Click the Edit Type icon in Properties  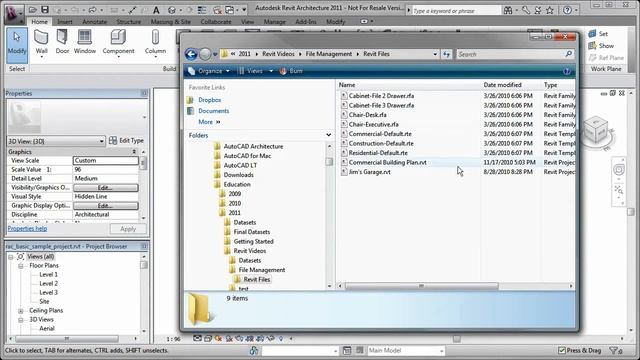[113, 140]
